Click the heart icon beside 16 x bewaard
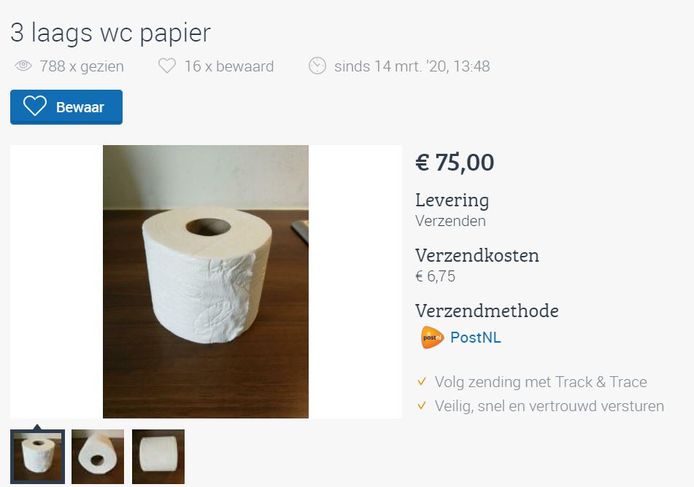Image resolution: width=694 pixels, height=487 pixels. tap(167, 66)
